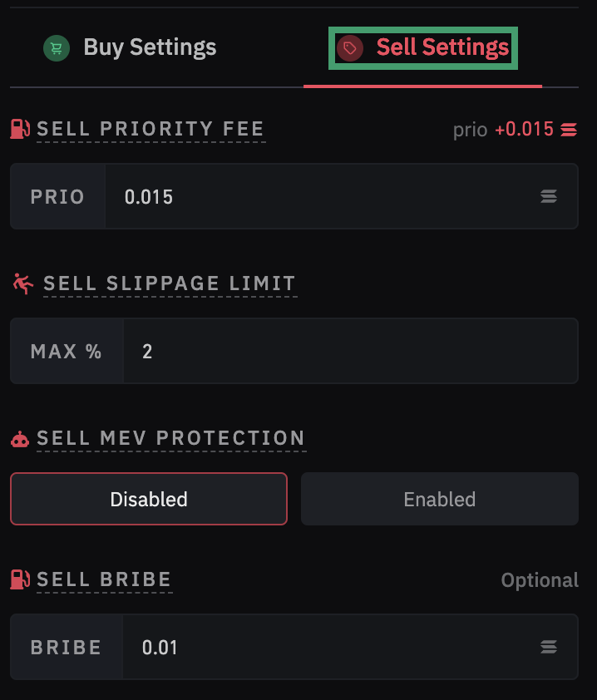Click the red tag icon beside Sell Settings
The height and width of the screenshot is (700, 597).
[350, 48]
